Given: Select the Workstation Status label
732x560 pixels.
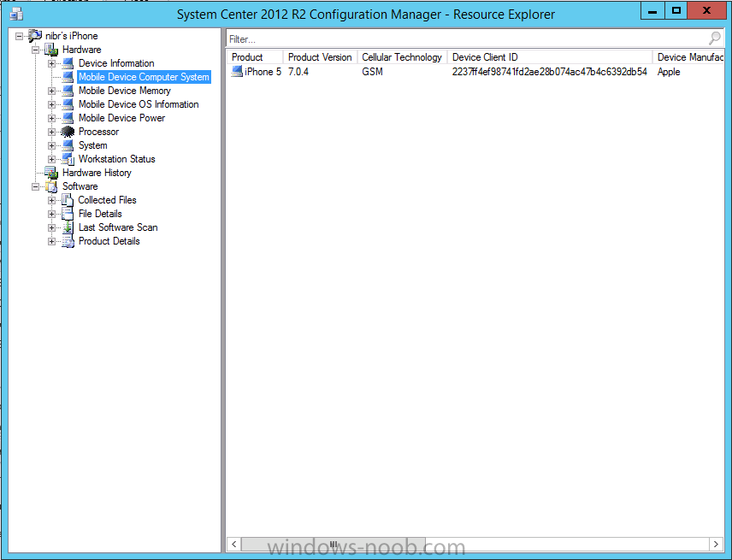Looking at the screenshot, I should [116, 159].
